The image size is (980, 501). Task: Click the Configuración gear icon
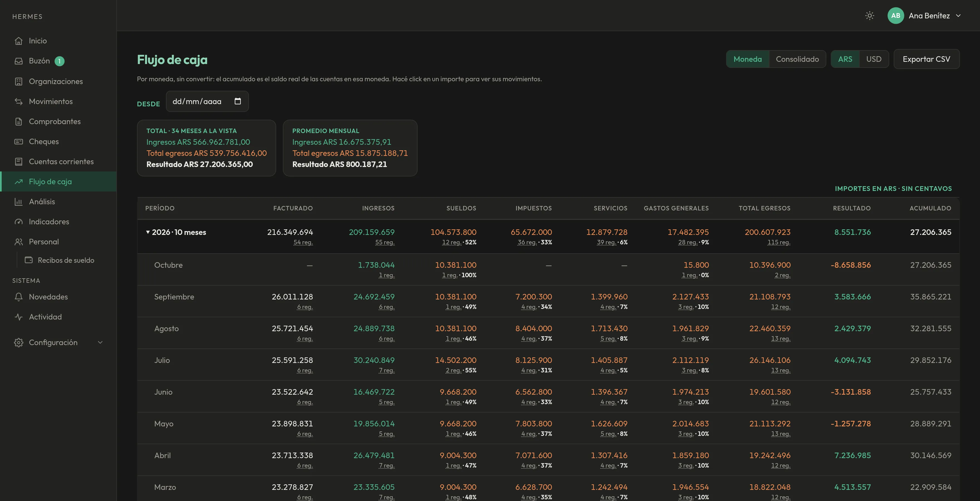point(19,342)
